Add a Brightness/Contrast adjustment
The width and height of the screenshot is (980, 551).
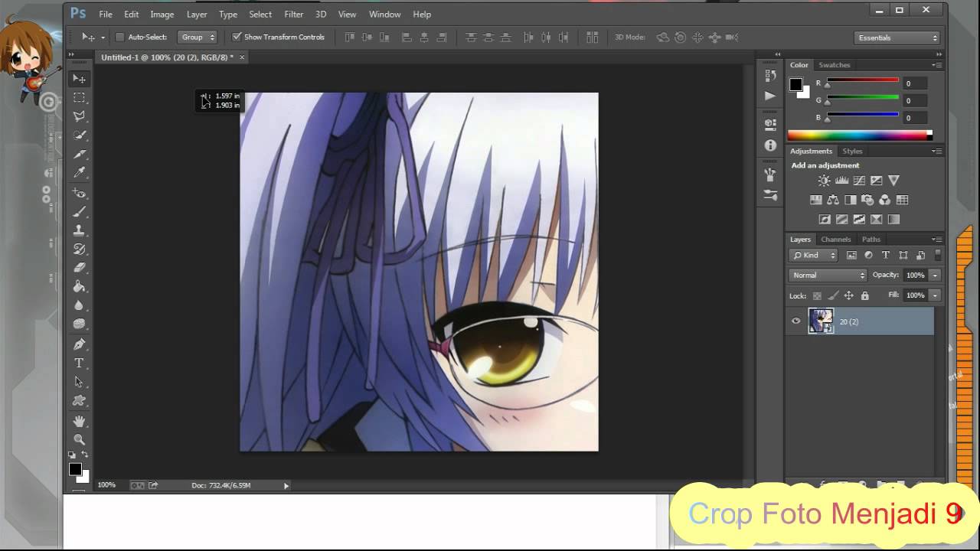pyautogui.click(x=824, y=181)
